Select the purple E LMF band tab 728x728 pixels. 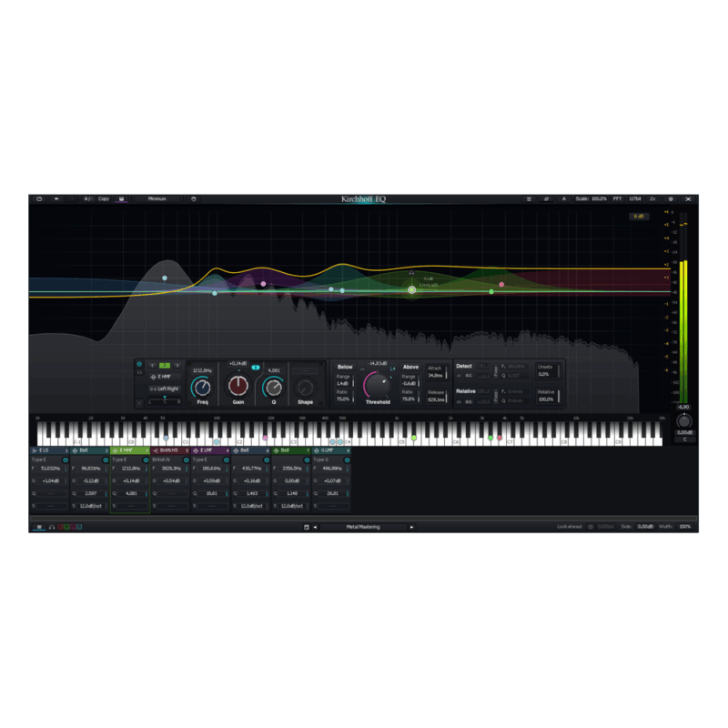tap(211, 450)
